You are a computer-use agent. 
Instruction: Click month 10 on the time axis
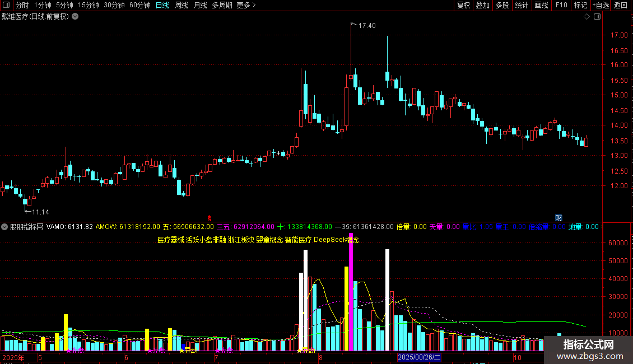pyautogui.click(x=518, y=357)
